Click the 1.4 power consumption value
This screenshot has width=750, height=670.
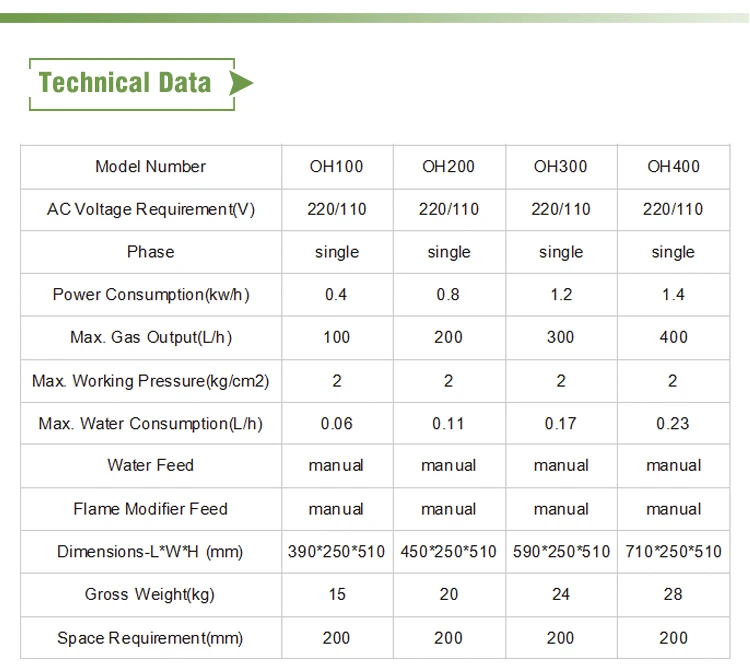673,295
